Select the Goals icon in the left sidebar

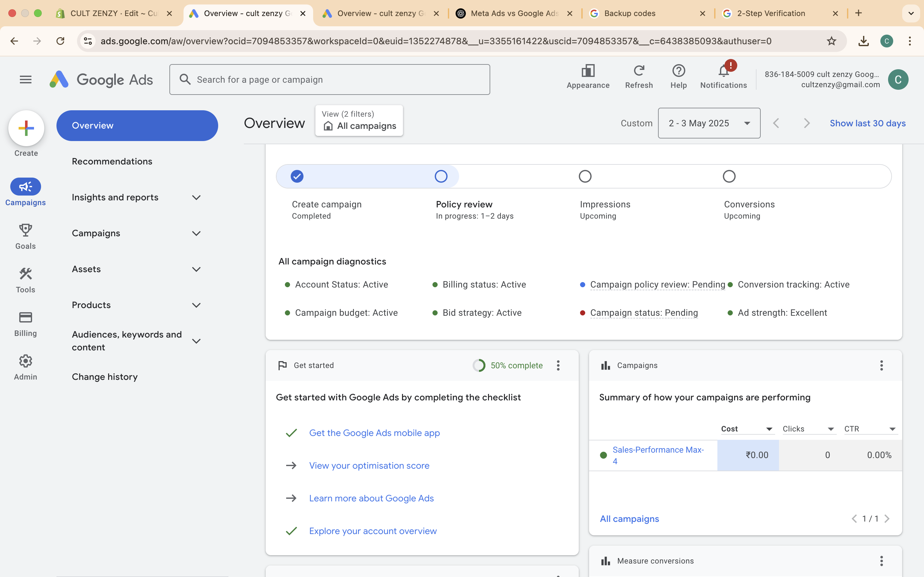pyautogui.click(x=25, y=230)
